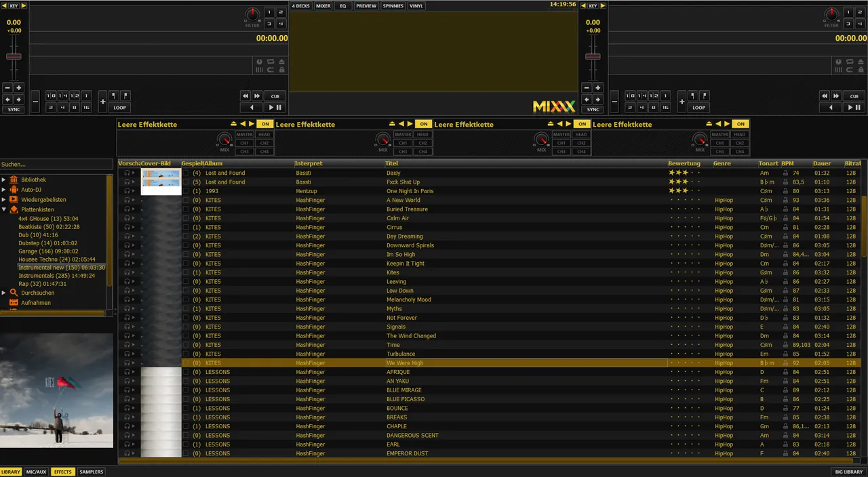The image size is (868, 477).
Task: Double the loop size on right deck
Action: [x=682, y=102]
